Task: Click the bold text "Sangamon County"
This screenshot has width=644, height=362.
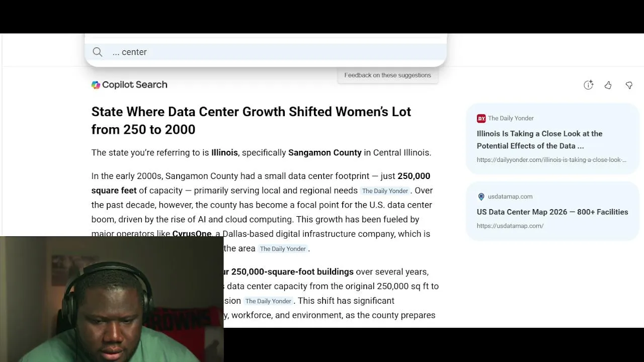Action: tap(325, 153)
